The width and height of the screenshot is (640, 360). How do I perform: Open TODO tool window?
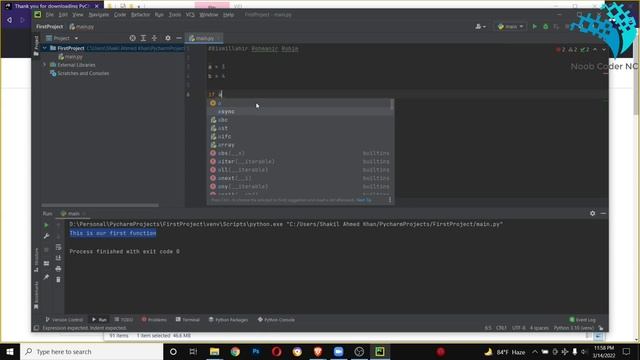tap(124, 320)
